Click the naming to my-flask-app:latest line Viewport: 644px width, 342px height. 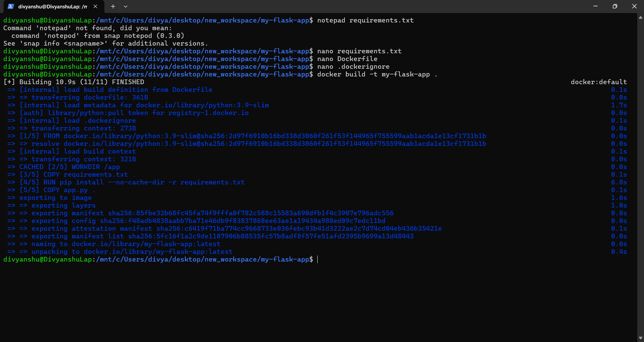click(x=114, y=244)
